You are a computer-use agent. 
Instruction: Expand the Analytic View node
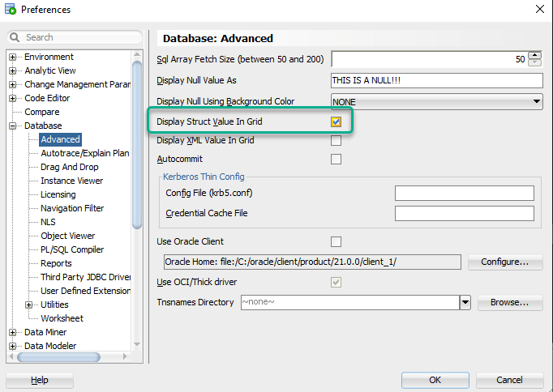(13, 70)
